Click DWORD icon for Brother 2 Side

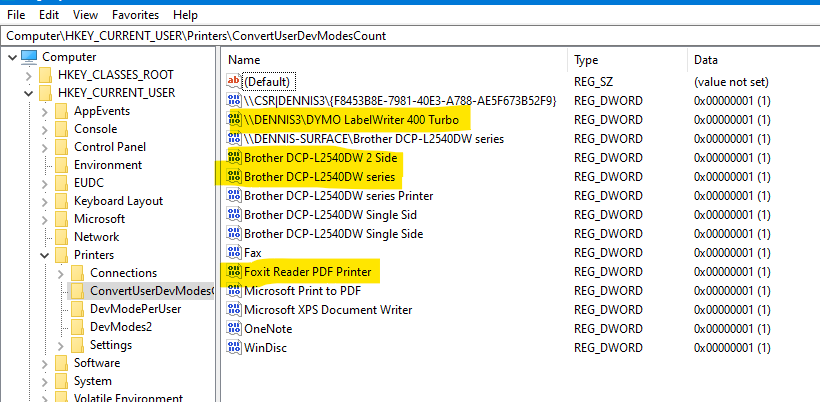tap(233, 157)
